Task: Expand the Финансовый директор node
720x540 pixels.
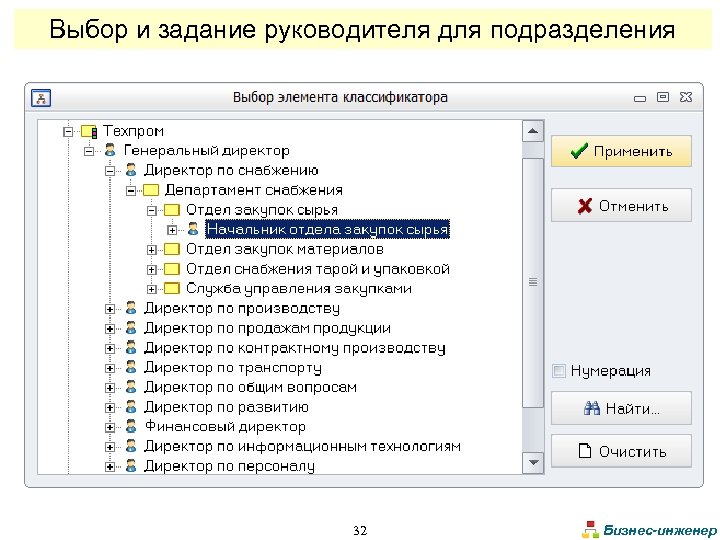Action: (110, 428)
